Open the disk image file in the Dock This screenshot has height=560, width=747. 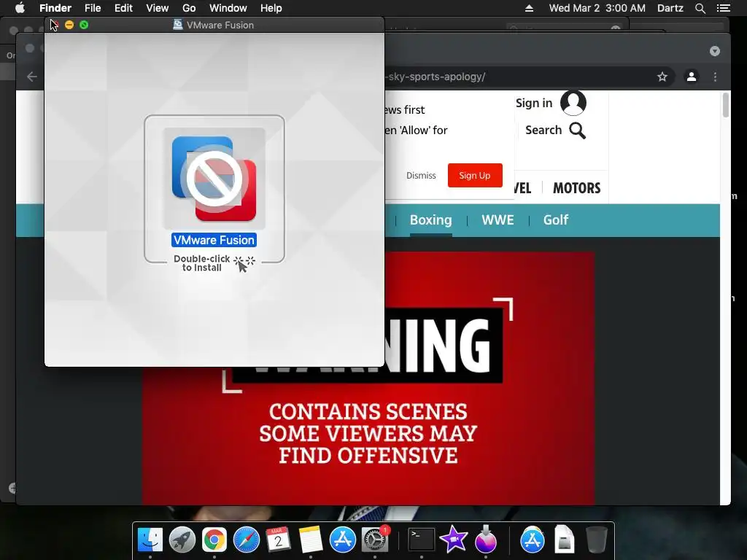(564, 540)
